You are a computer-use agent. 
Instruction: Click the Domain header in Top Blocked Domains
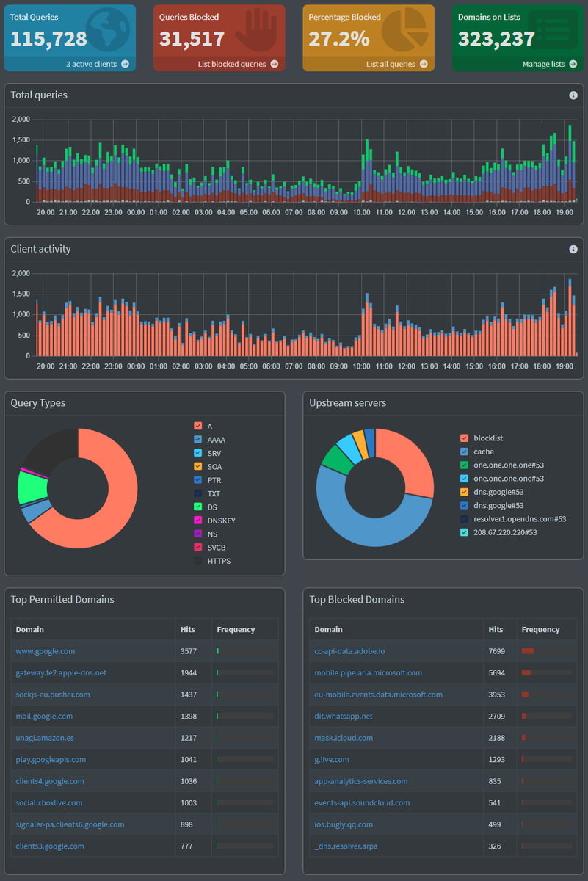pos(328,630)
